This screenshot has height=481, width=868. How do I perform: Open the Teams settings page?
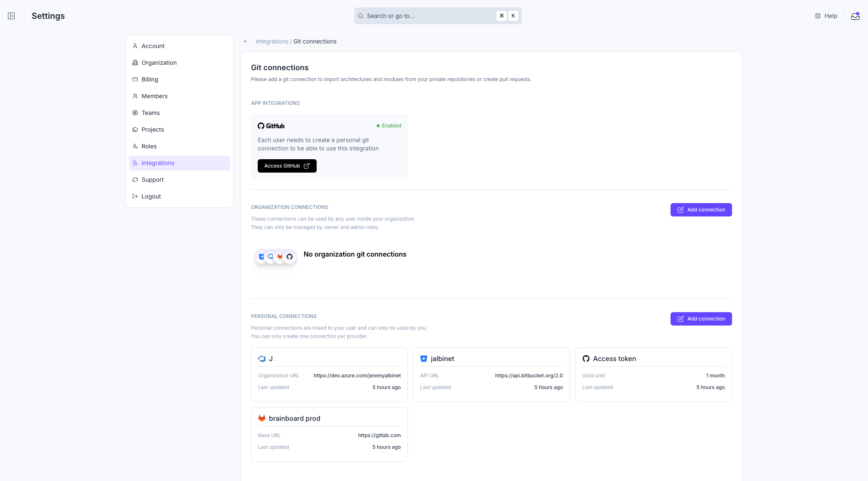pos(151,113)
